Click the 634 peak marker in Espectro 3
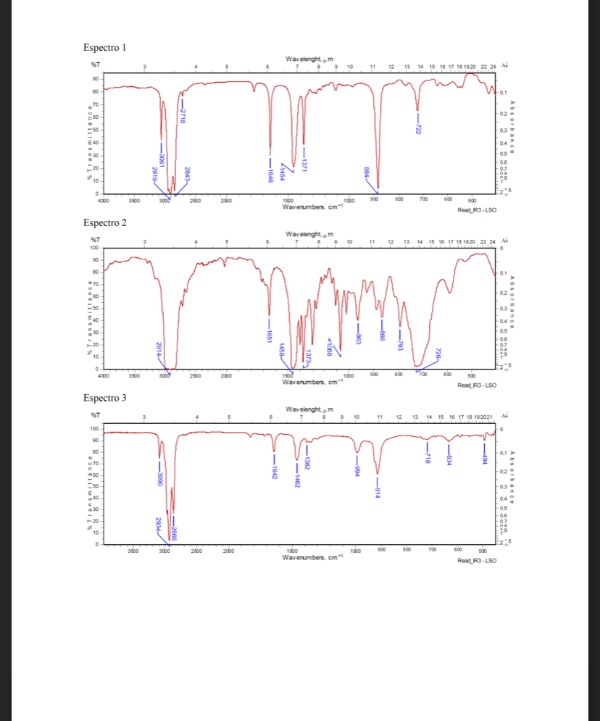 (450, 459)
